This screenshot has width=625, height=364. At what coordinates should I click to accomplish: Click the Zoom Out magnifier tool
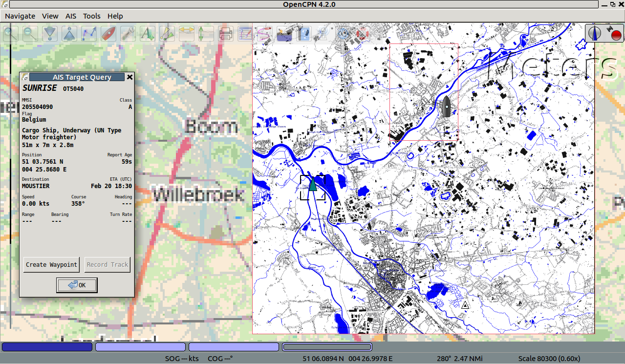coord(30,34)
